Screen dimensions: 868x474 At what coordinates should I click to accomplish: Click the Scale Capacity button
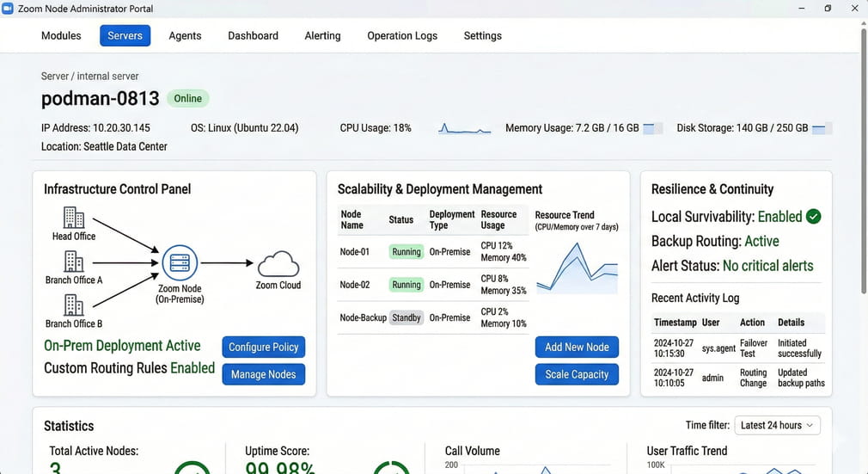coord(577,374)
